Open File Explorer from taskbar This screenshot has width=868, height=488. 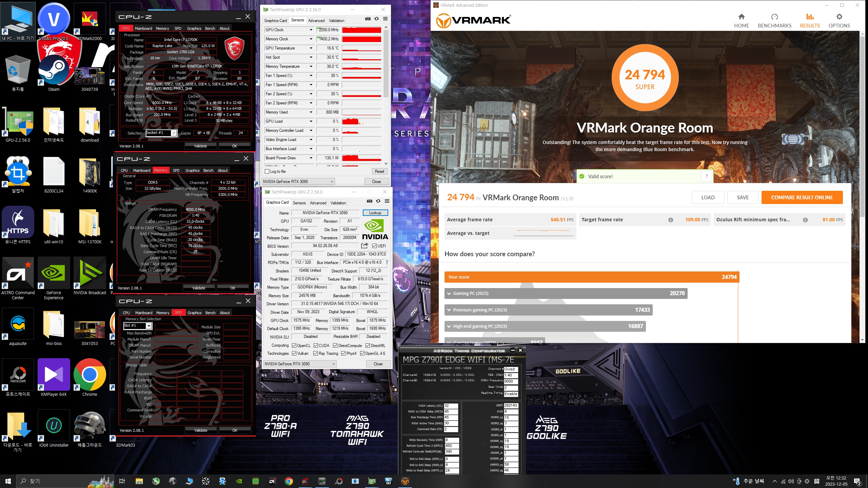(139, 481)
